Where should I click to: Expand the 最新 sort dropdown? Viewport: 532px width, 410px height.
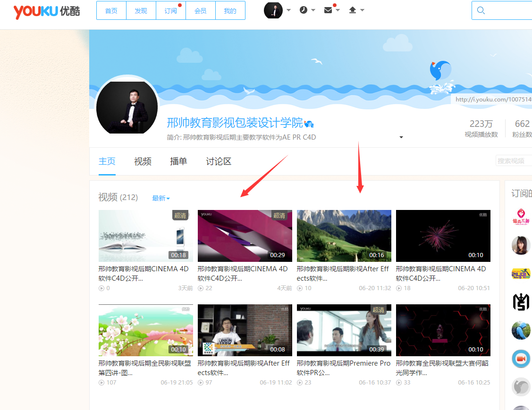(x=161, y=198)
